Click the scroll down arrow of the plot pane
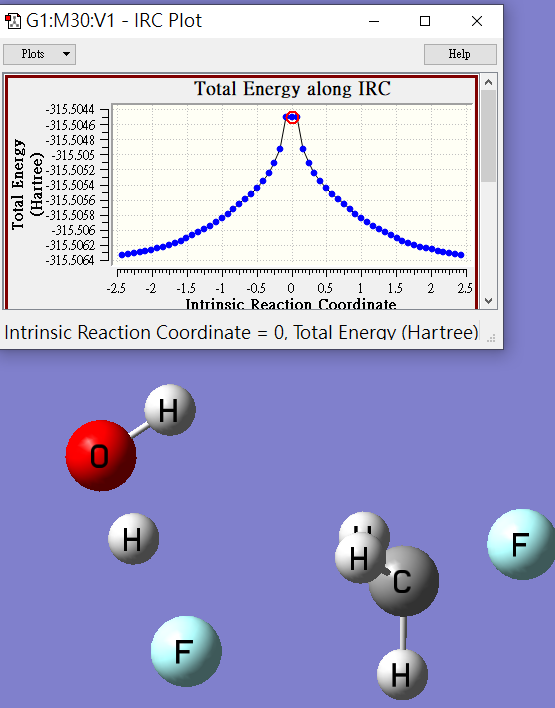Screen dimensions: 555x708 (x=488, y=301)
